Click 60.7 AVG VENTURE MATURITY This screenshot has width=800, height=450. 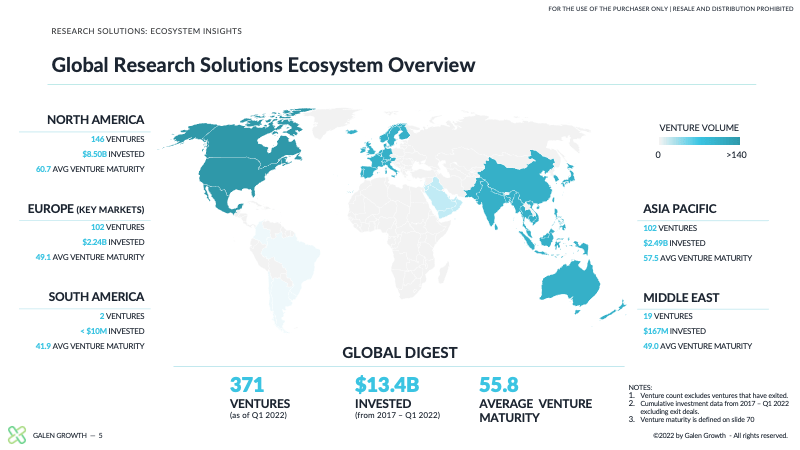click(90, 169)
